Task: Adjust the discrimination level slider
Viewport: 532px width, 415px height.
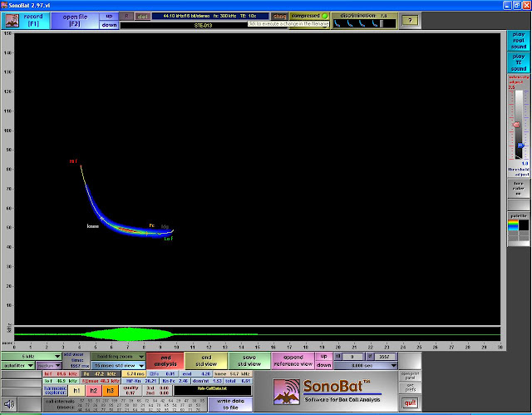Action: click(x=382, y=24)
